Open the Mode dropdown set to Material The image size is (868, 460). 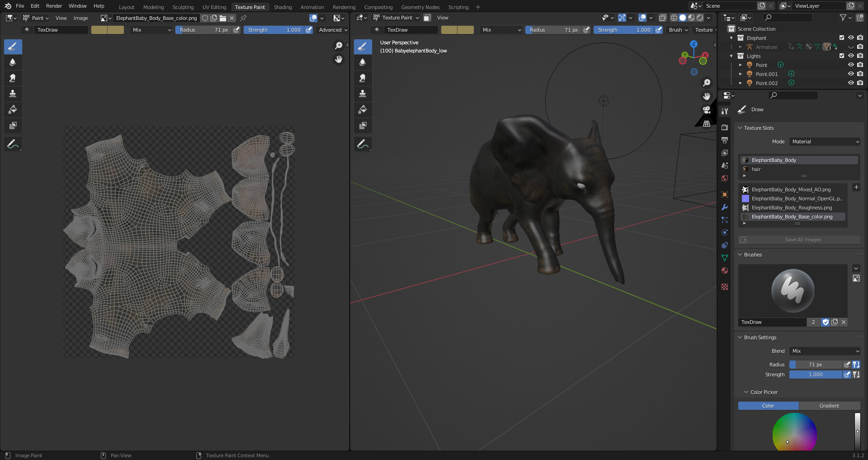pyautogui.click(x=825, y=141)
